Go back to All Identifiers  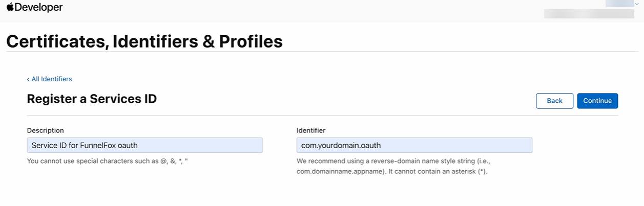point(51,79)
